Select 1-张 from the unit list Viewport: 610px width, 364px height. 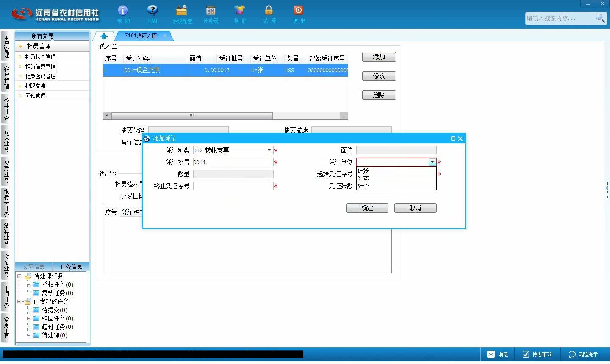tap(396, 171)
